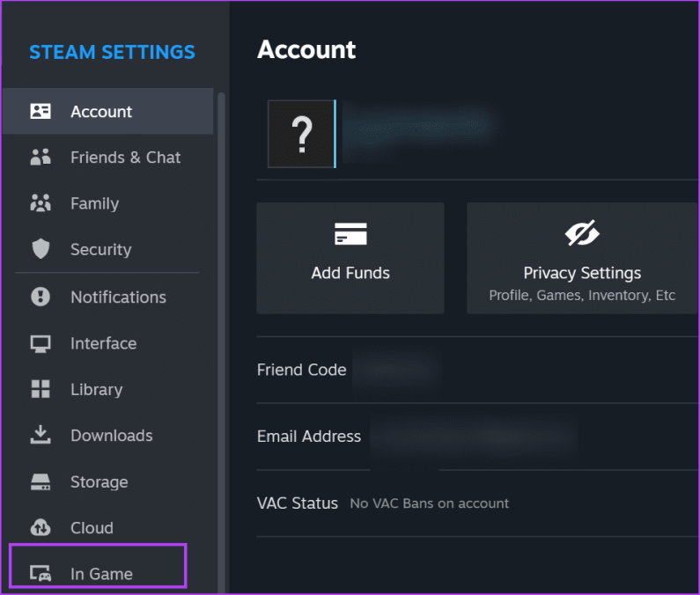
Task: Open the Friends & Chat settings tab
Action: [125, 158]
